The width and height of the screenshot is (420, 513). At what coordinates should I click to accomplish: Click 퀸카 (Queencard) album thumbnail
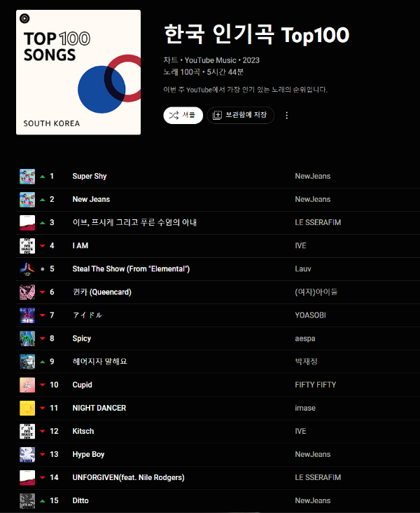(x=27, y=292)
